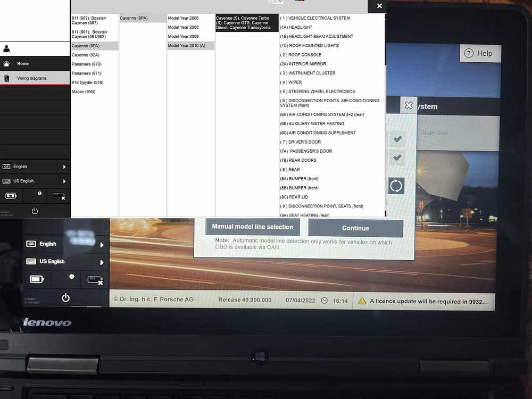Click the lower GB language flag icon

point(31,244)
